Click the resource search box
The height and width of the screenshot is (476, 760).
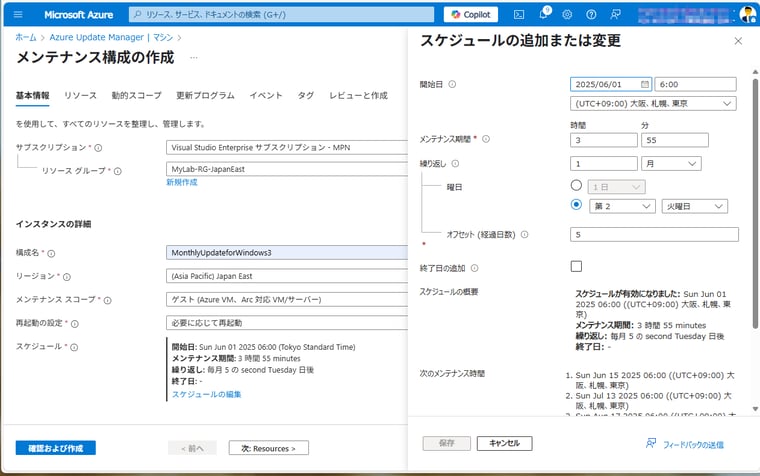click(x=281, y=15)
